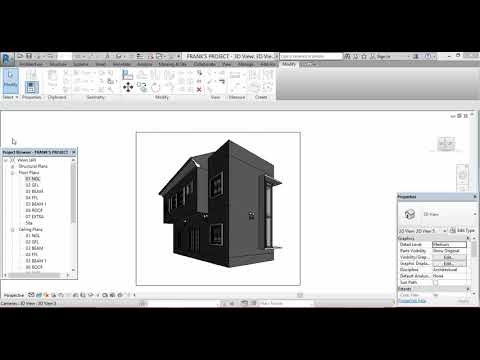Click the Sun Path icon in view control bar
This screenshot has width=480, height=360.
point(46,295)
